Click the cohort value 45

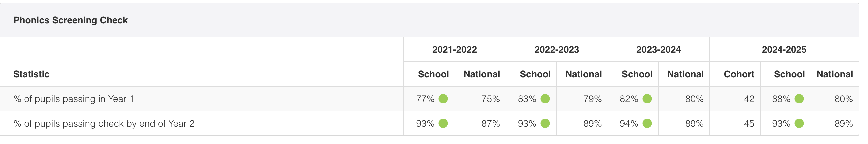pyautogui.click(x=749, y=123)
